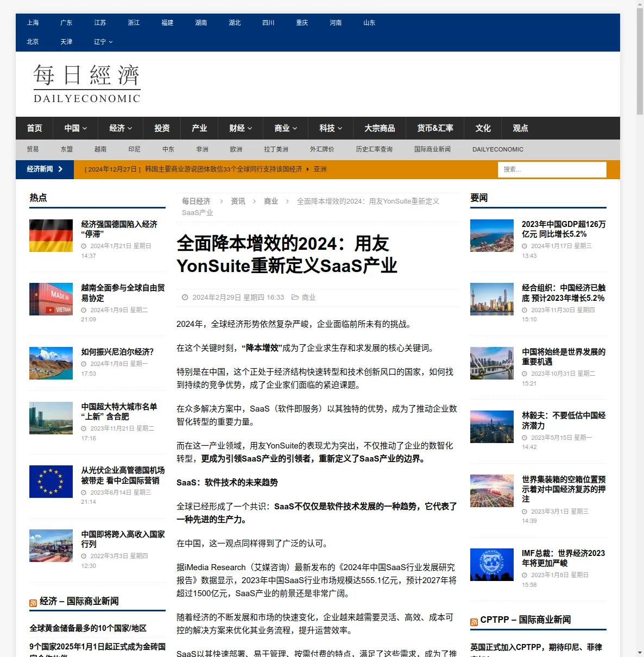The image size is (644, 657).
Task: Click the 经济新闻 ticker arrow label
Action: pos(45,169)
